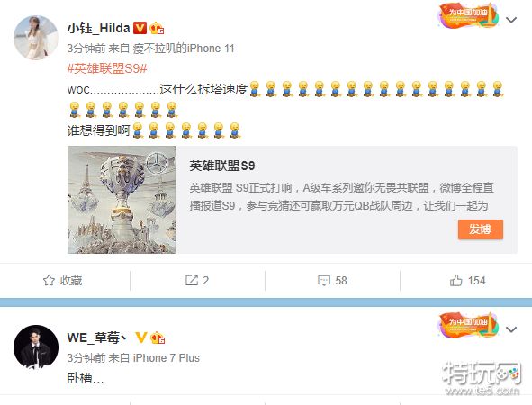
Task: Click the gold V badge beside WE_草莓
Action: point(140,337)
